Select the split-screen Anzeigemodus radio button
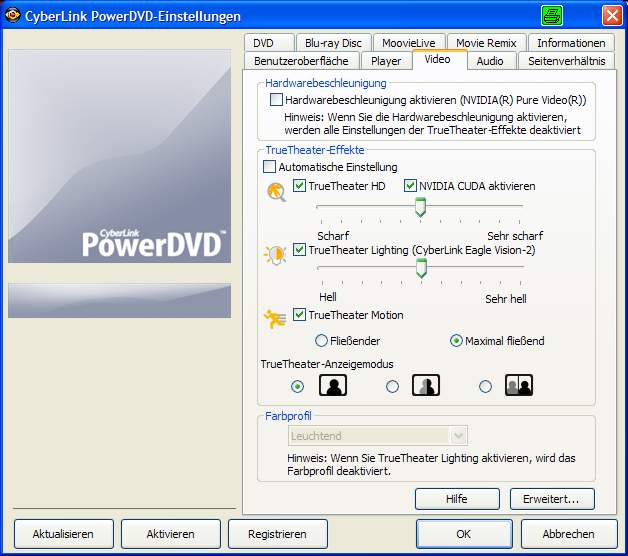Screen dimensions: 628x556 pyautogui.click(x=392, y=386)
